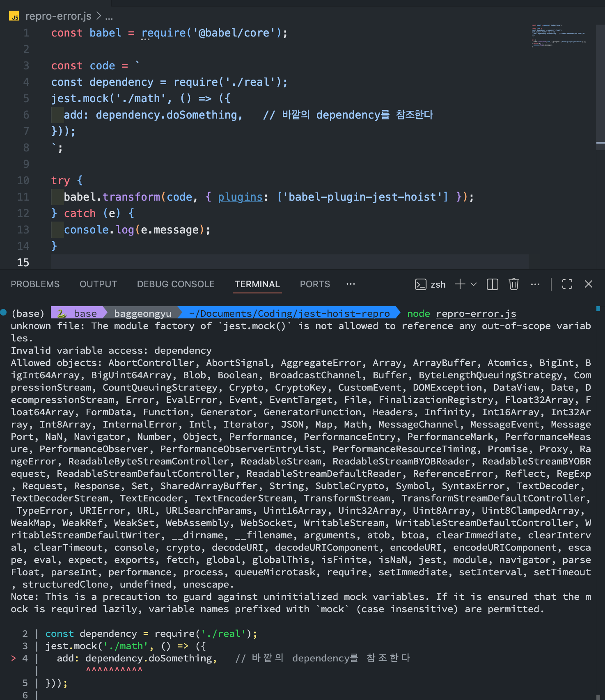Open the DEBUG CONSOLE tab
The image size is (605, 700).
(x=176, y=284)
